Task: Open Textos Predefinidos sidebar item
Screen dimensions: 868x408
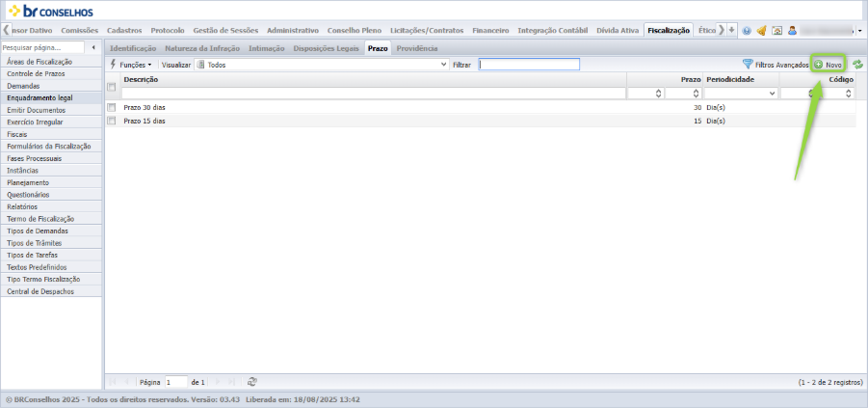Action: point(51,267)
